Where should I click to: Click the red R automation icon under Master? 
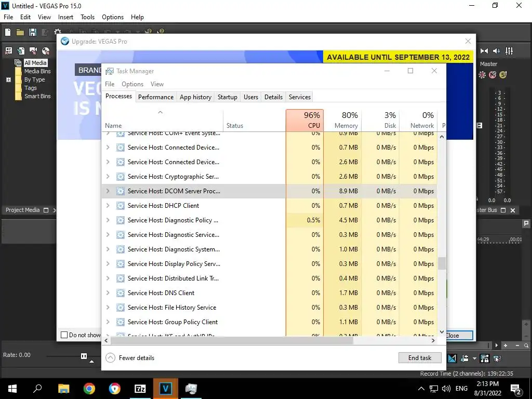coord(482,75)
